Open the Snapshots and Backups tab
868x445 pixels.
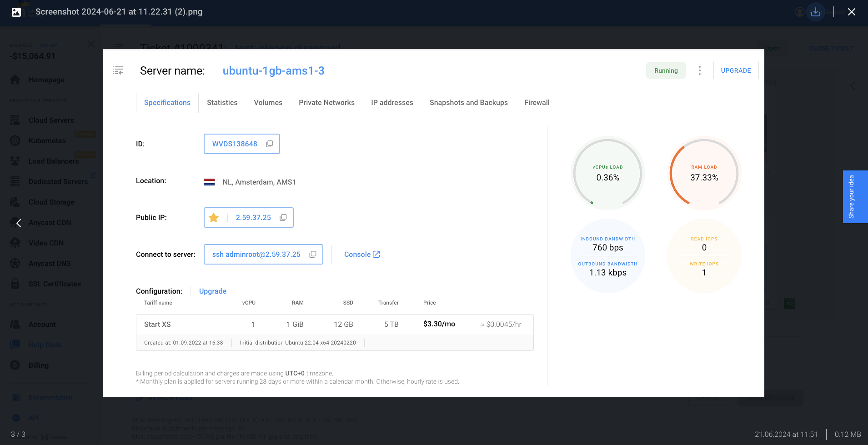[469, 103]
